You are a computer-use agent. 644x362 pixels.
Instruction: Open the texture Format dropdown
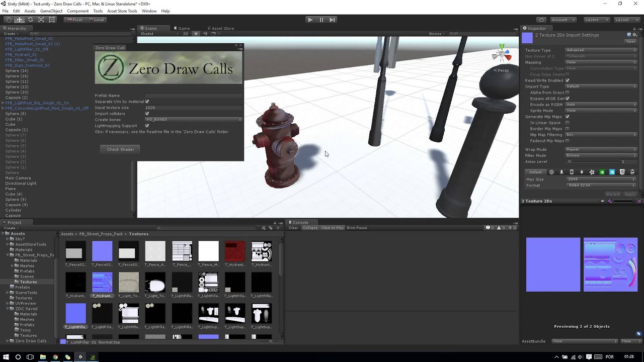601,186
